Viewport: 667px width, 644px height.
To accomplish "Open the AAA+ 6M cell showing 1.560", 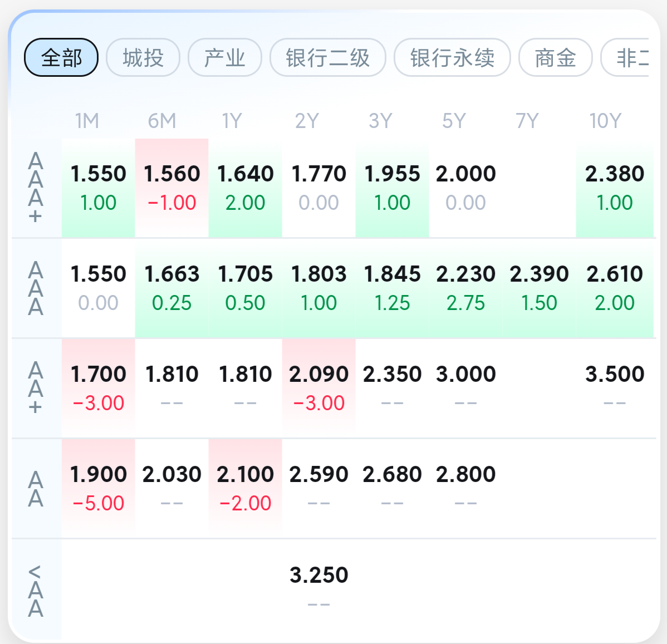I will tap(172, 188).
